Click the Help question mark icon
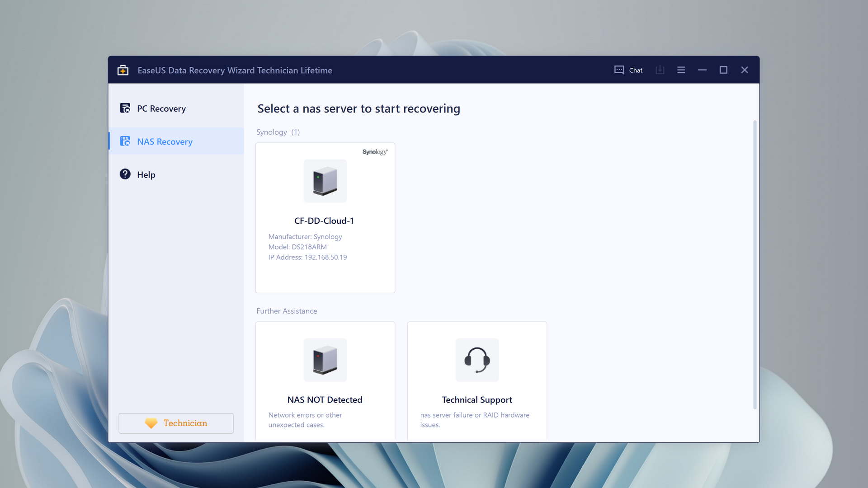The height and width of the screenshot is (488, 868). point(125,174)
